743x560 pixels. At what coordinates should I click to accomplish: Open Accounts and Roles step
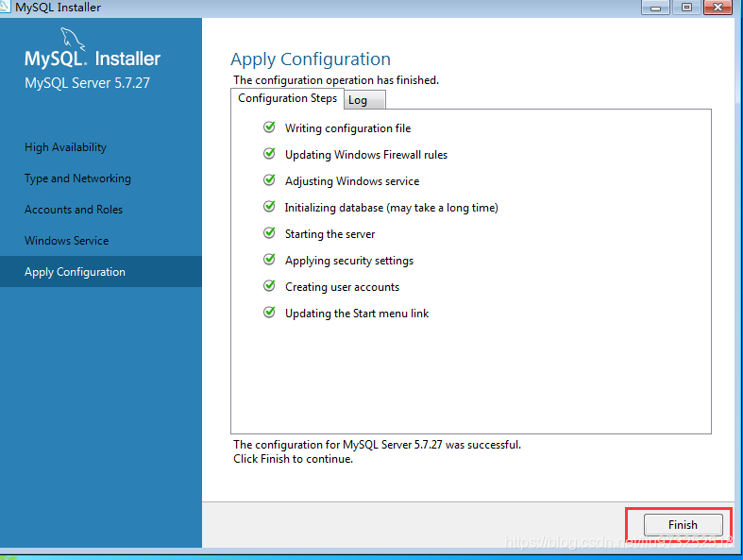click(x=74, y=210)
